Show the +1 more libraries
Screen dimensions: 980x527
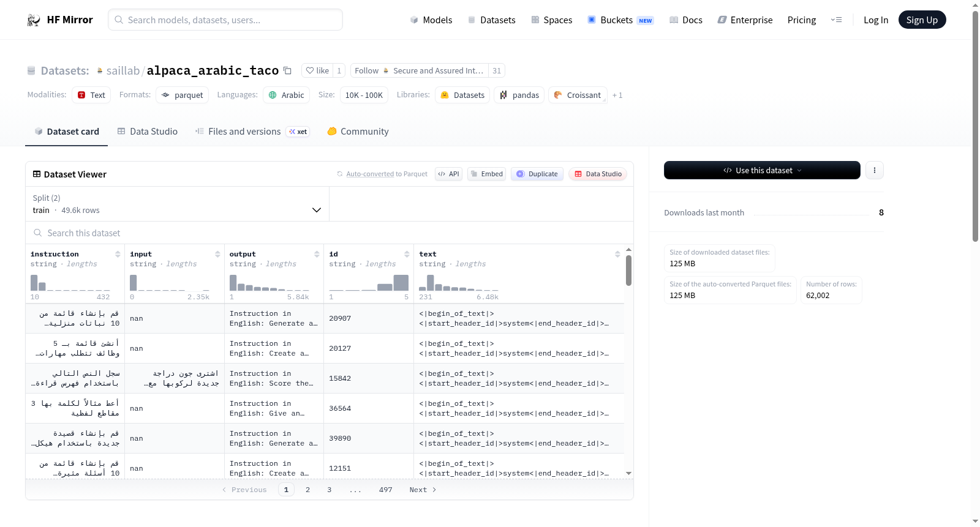click(x=617, y=95)
